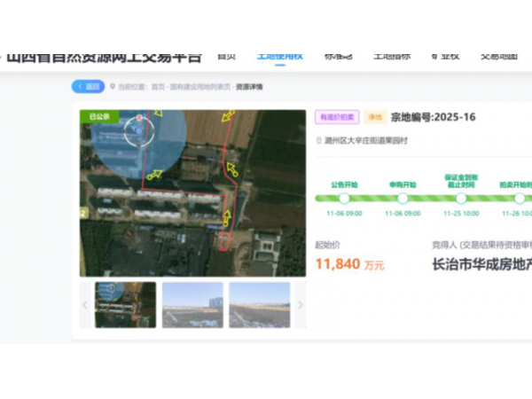Image resolution: width=532 pixels, height=399 pixels.
Task: Open the 首页 tab in top navigation
Action: tap(227, 56)
